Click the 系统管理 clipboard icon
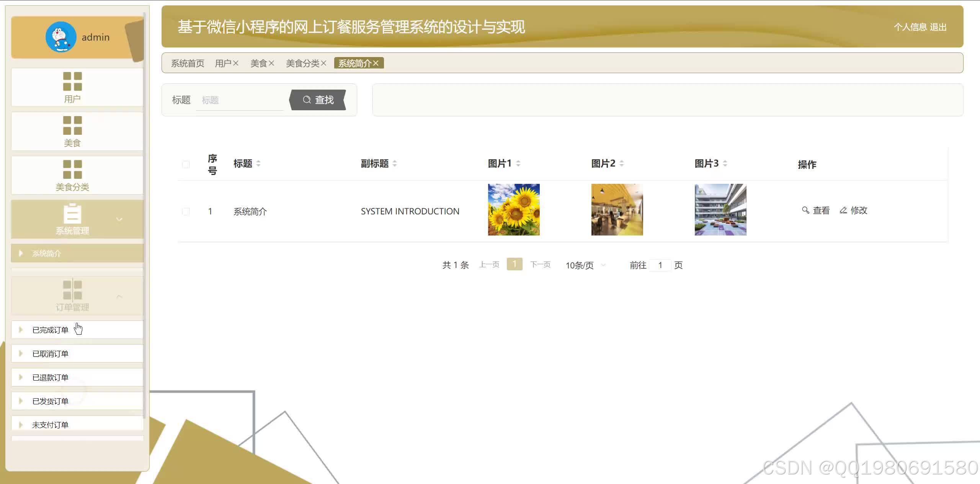The image size is (980, 484). tap(72, 213)
